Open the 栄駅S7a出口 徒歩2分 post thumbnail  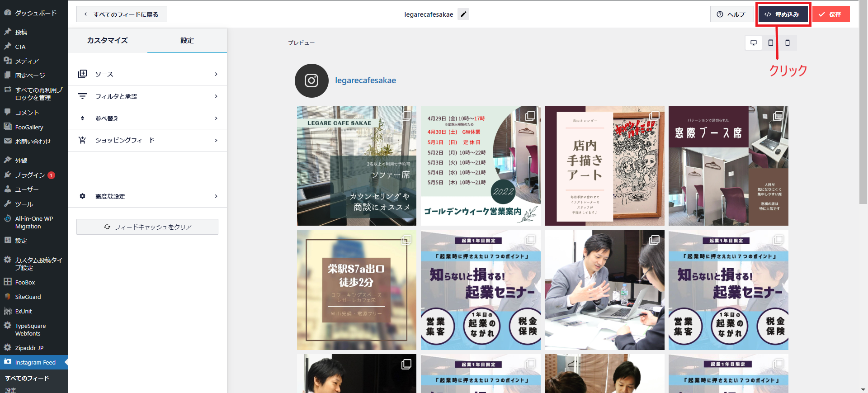(x=357, y=290)
